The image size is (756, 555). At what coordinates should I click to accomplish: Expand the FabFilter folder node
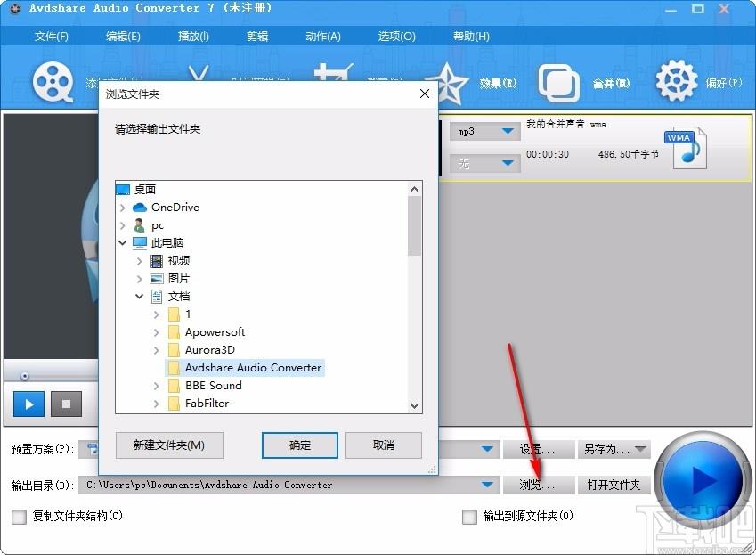pyautogui.click(x=156, y=404)
